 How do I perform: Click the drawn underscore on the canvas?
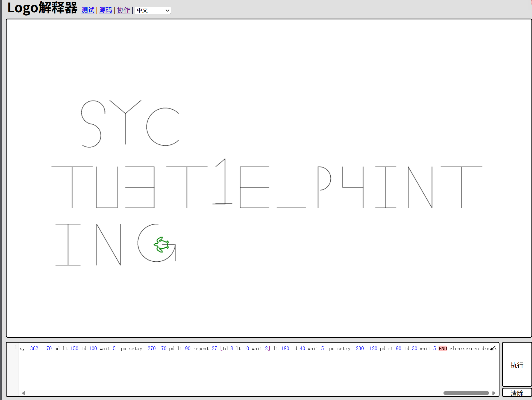pyautogui.click(x=291, y=208)
